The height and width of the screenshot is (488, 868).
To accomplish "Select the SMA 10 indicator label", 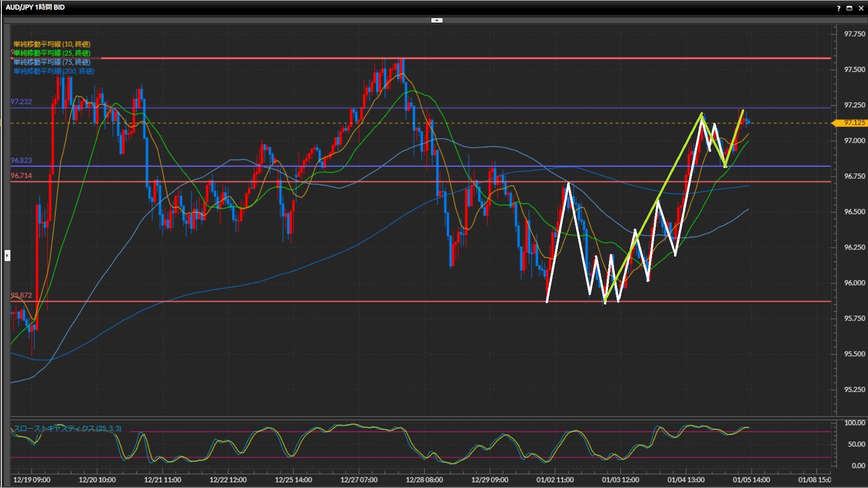I will 52,44.
